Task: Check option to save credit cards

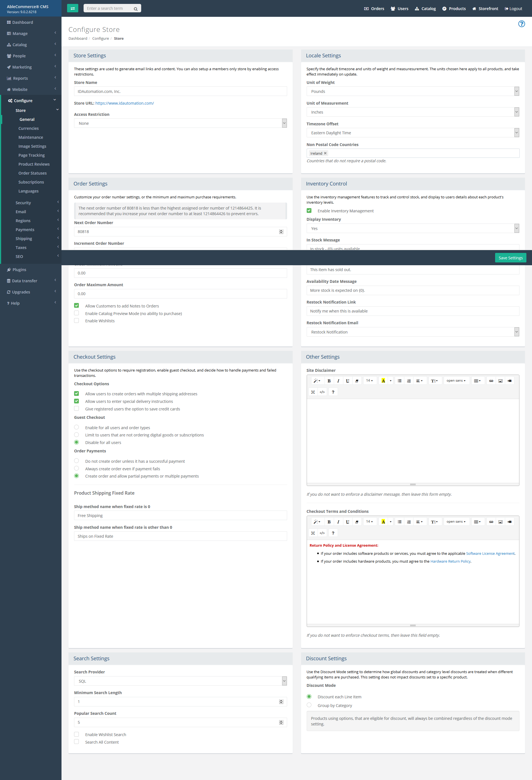Action: coord(77,408)
